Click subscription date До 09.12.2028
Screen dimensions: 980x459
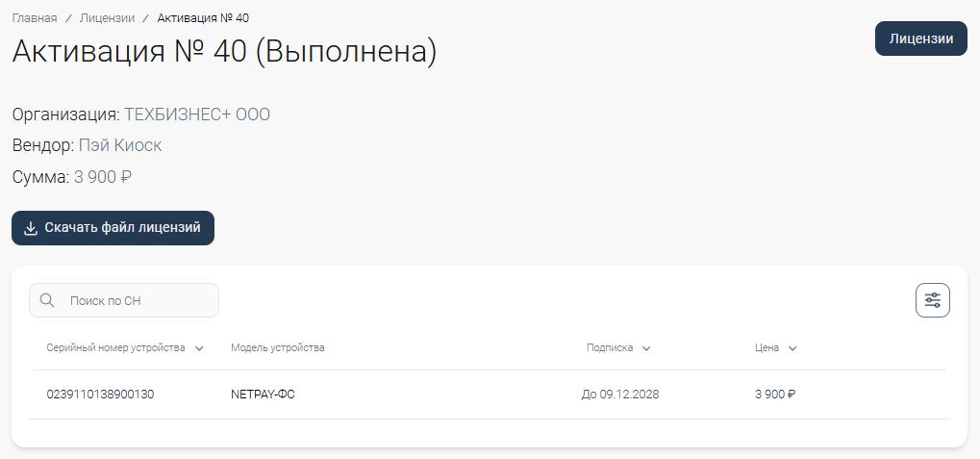tap(620, 395)
